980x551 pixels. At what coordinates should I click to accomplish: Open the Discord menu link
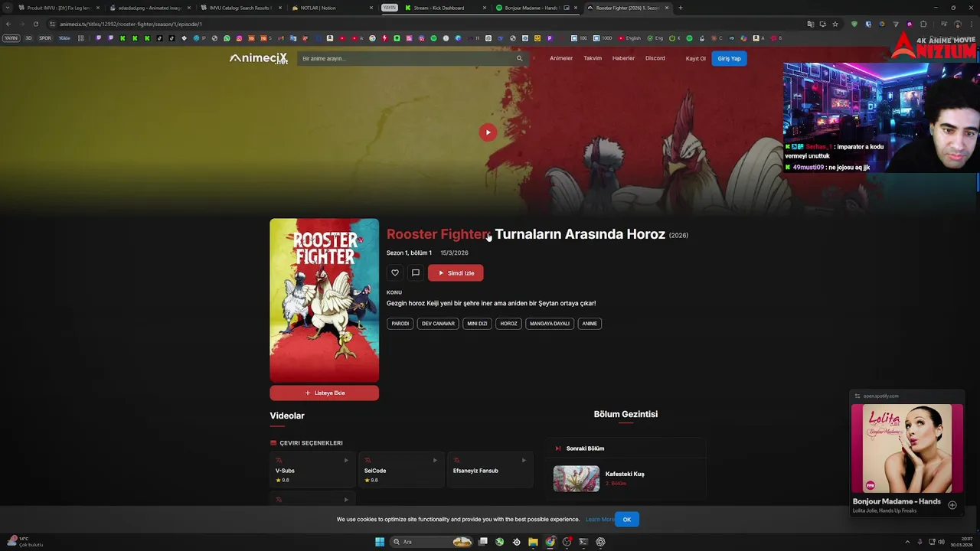click(x=655, y=58)
